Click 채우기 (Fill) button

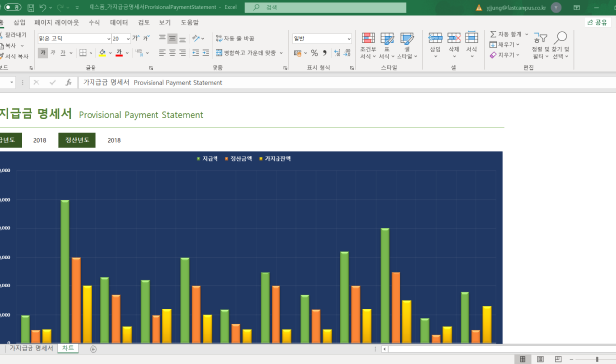click(505, 45)
